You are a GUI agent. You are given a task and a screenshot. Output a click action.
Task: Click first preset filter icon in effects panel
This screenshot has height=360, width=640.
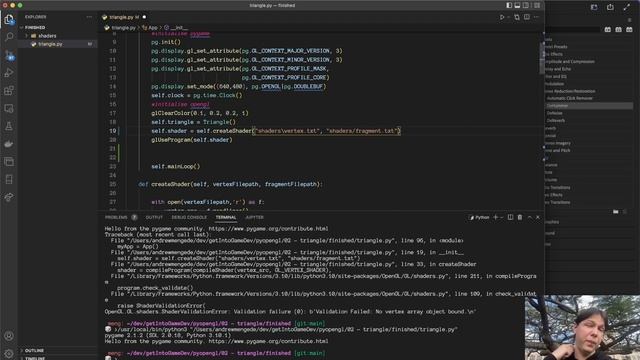[x=608, y=29]
